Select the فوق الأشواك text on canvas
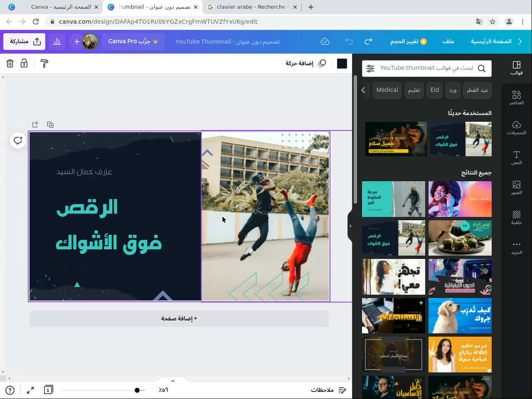Screen dimensions: 532x399 point(108,242)
